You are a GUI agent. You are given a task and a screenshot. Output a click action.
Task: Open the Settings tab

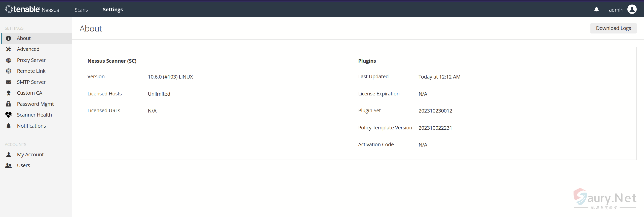pos(113,10)
